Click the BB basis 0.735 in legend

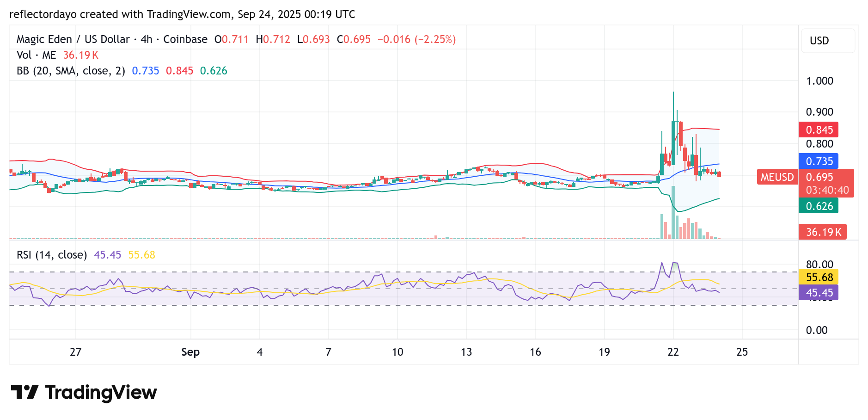146,71
